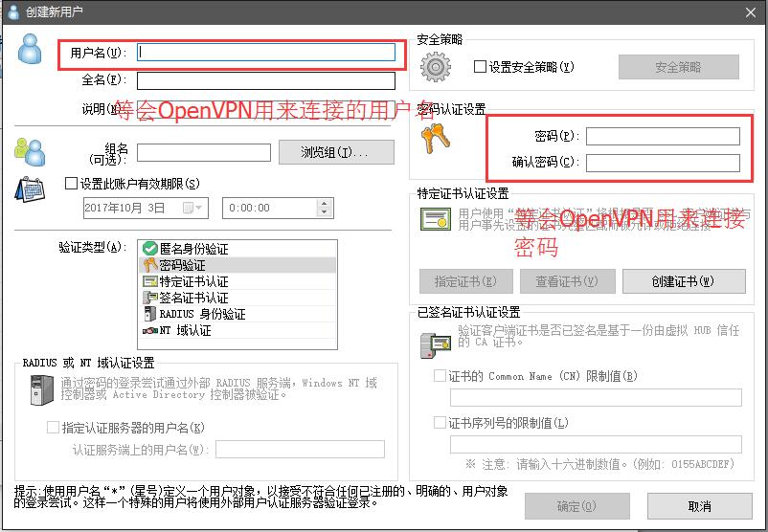This screenshot has height=532, width=768.
Task: Select 匿名身份验证 authentication type
Action: point(238,249)
